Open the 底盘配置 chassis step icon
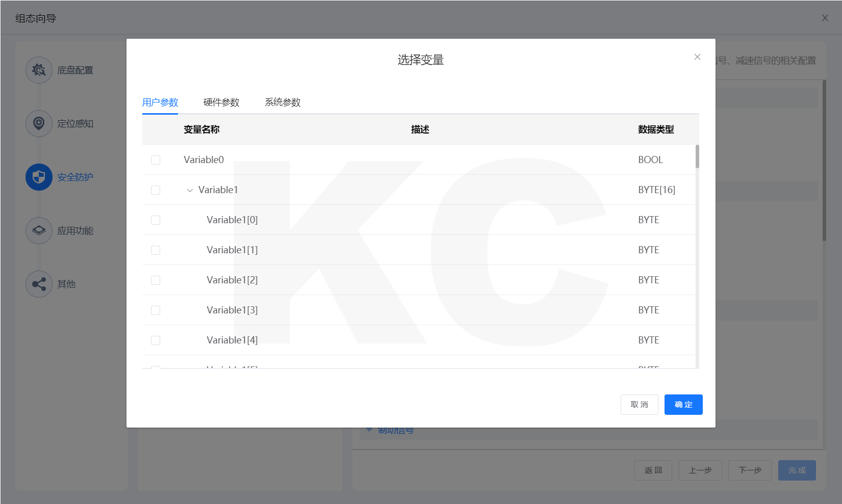 [x=39, y=70]
